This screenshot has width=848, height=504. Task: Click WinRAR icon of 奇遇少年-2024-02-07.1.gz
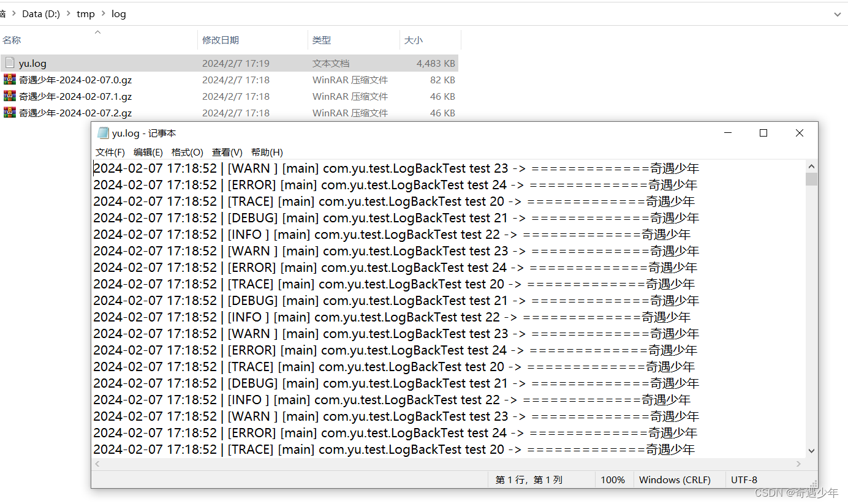coord(10,96)
